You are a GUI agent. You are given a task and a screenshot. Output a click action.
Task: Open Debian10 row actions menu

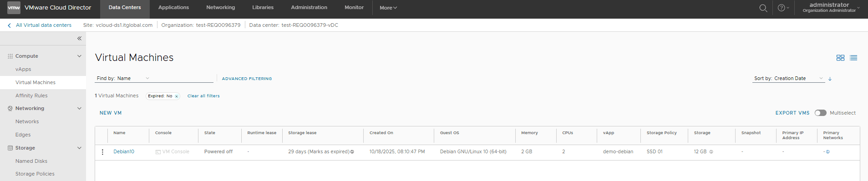[102, 152]
